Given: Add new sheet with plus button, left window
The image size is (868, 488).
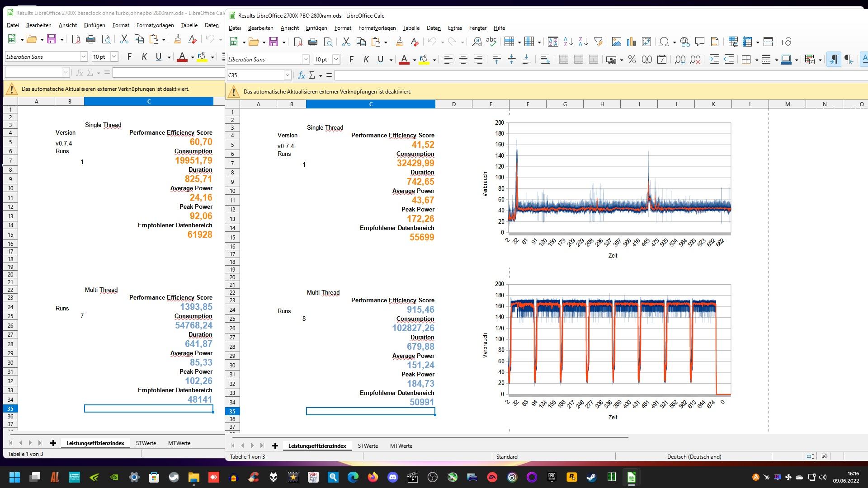Looking at the screenshot, I should point(53,443).
